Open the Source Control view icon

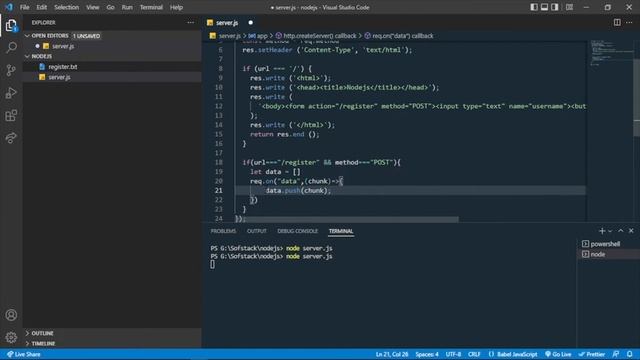[x=11, y=70]
